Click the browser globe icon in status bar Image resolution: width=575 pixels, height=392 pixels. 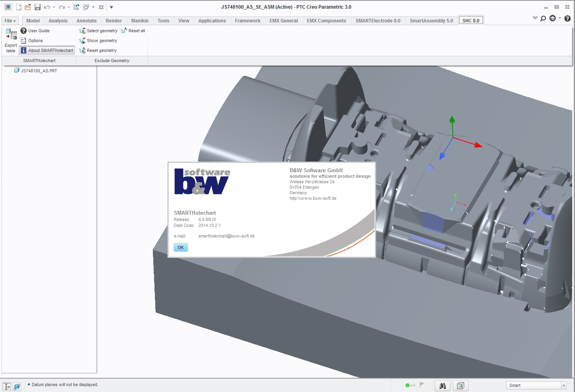[x=17, y=386]
